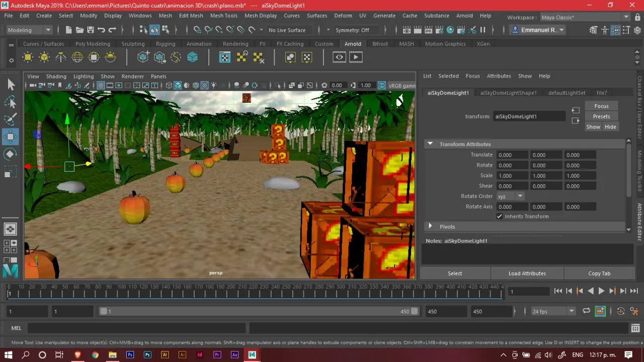Open the Mesh Tools menu
644x362 pixels.
tap(224, 16)
